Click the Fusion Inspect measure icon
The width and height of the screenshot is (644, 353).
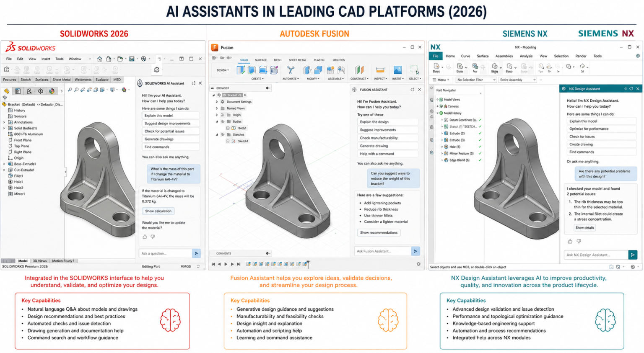click(380, 70)
